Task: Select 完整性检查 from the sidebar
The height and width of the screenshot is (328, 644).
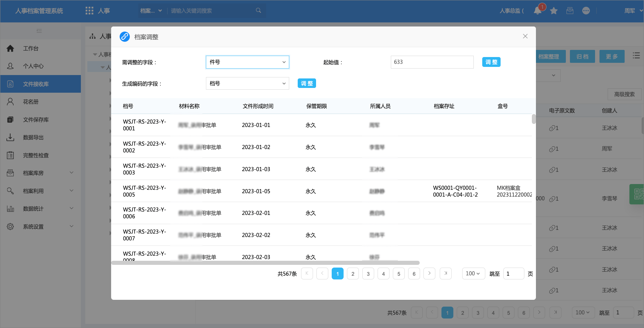Action: tap(36, 156)
